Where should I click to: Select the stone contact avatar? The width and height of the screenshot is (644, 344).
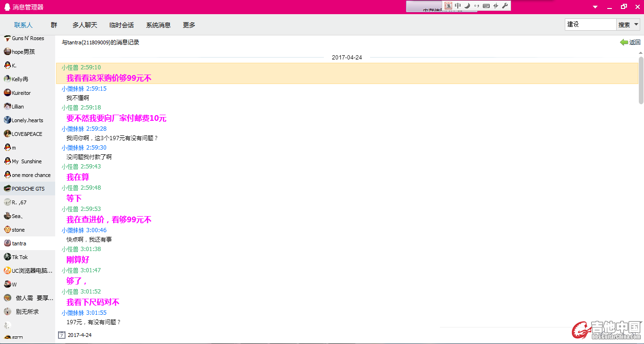[8, 230]
